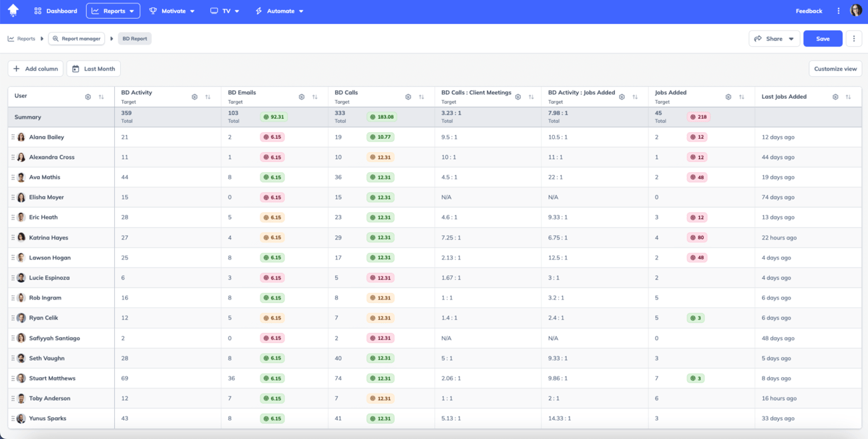Click the Automate lightning bolt icon
The height and width of the screenshot is (439, 868).
[x=260, y=11]
